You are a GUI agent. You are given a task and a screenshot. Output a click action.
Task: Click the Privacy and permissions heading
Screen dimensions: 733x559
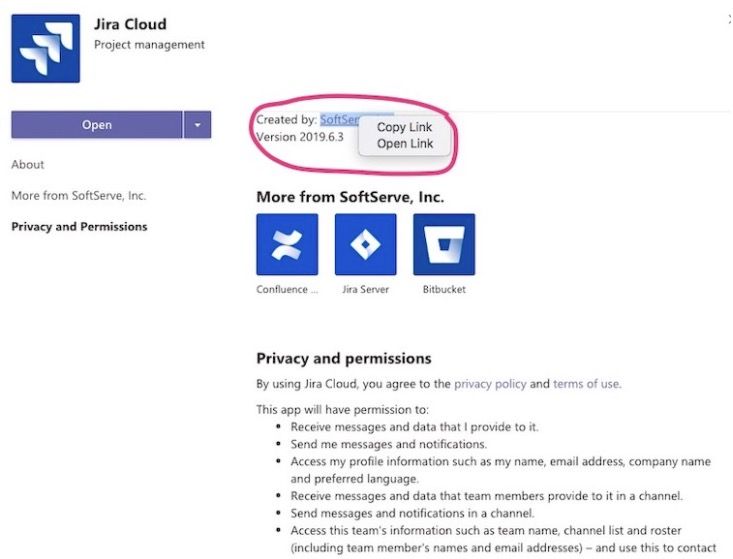click(344, 358)
